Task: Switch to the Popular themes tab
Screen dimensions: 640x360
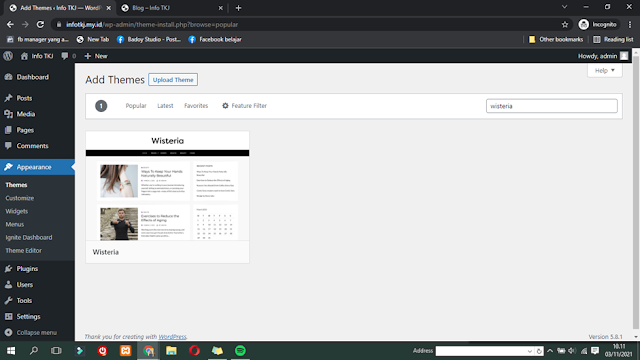Action: (x=136, y=106)
